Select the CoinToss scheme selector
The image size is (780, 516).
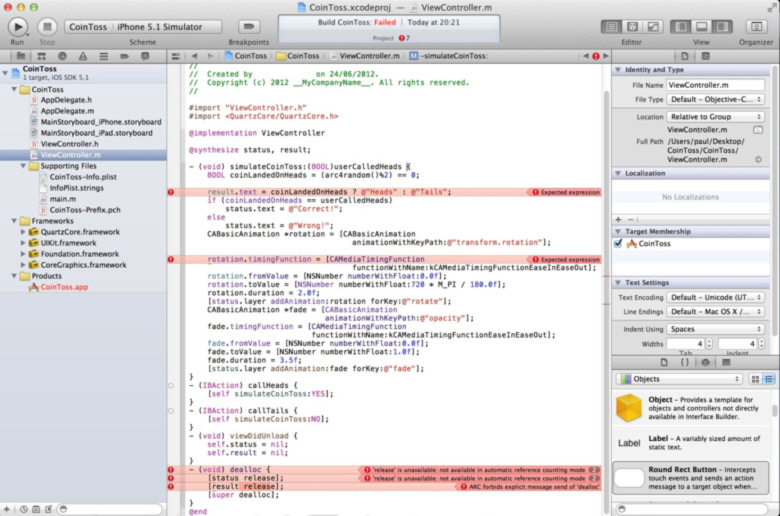tap(88, 27)
